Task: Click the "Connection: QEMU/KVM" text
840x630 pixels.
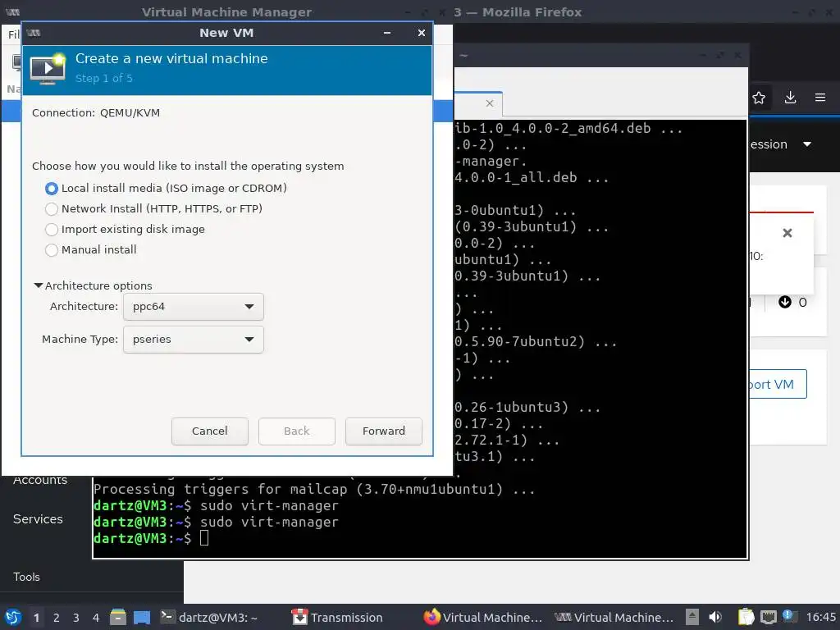Action: point(96,113)
